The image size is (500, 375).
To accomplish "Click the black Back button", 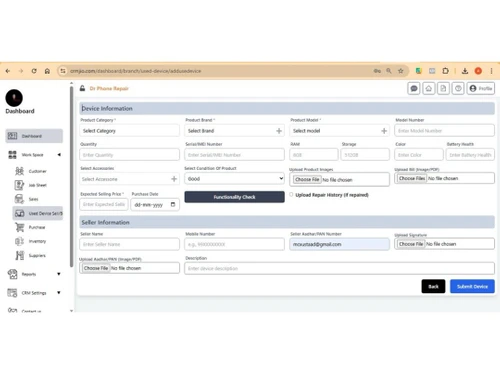I will pyautogui.click(x=433, y=286).
